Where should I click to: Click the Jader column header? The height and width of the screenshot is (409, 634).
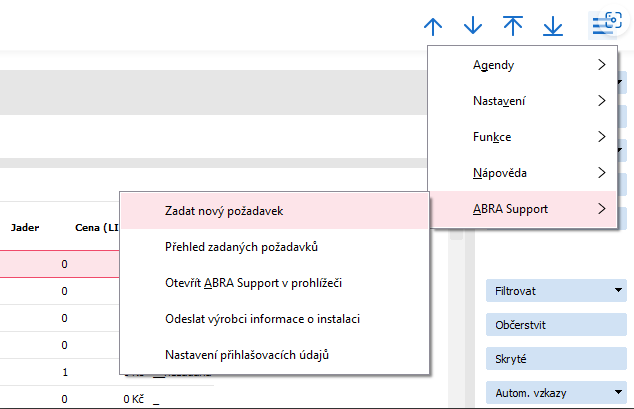(x=25, y=227)
